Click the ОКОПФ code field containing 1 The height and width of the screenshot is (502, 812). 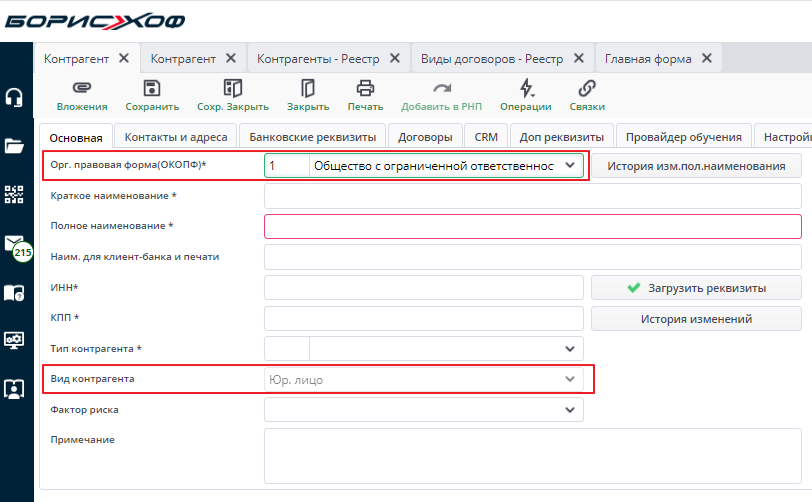[x=287, y=166]
